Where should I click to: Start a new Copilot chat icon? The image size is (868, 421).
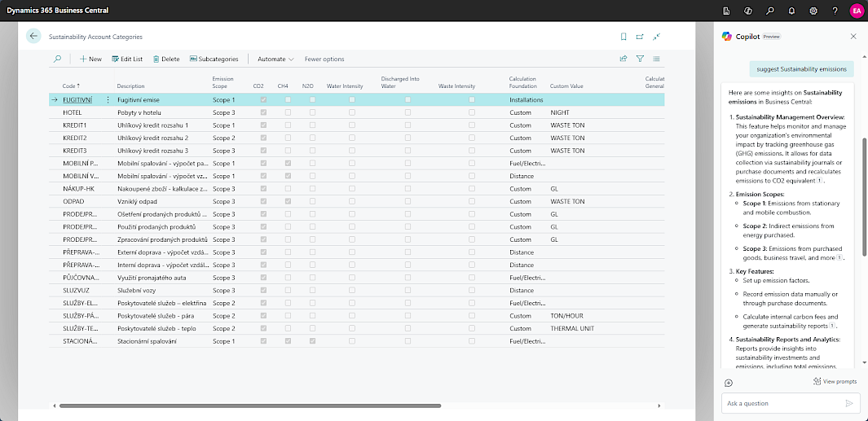point(729,383)
